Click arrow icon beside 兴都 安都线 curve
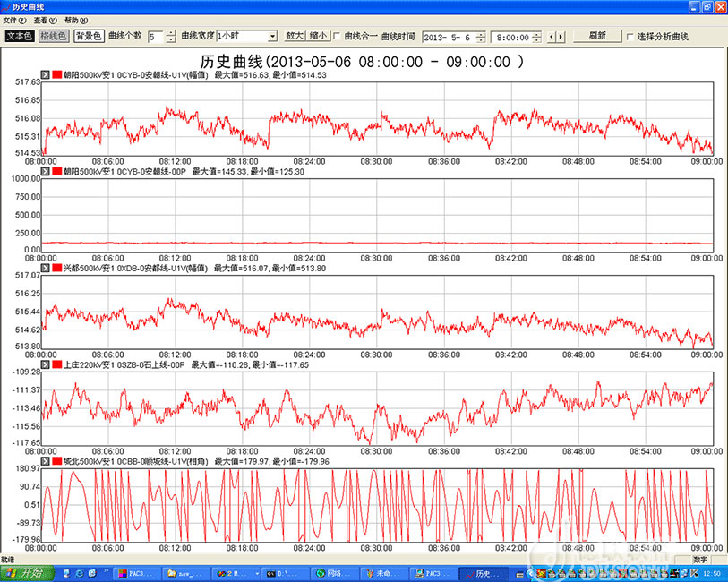The width and height of the screenshot is (728, 582). click(x=45, y=268)
